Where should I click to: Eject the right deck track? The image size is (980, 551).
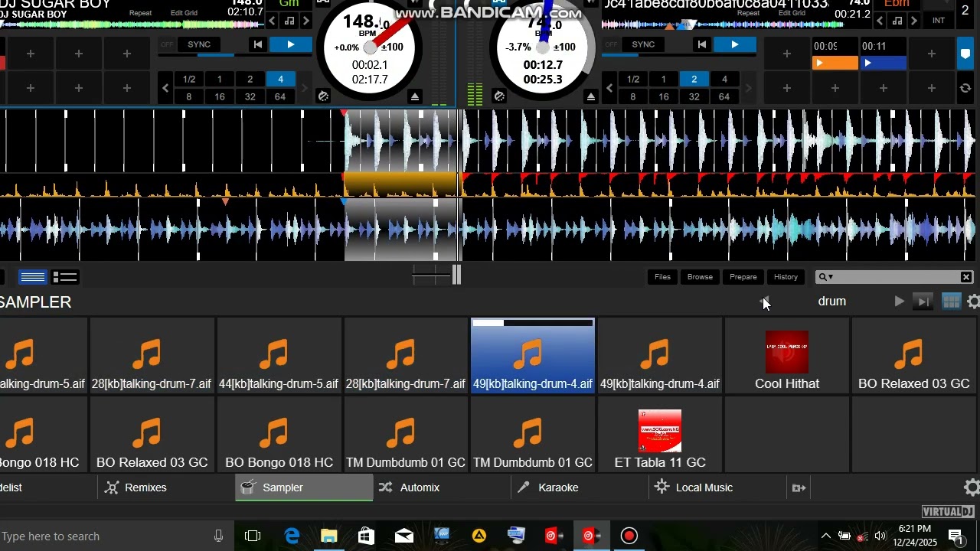point(590,96)
